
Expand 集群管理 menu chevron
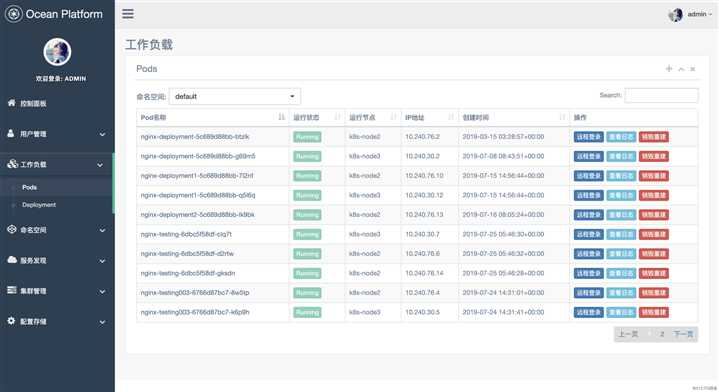[x=102, y=292]
